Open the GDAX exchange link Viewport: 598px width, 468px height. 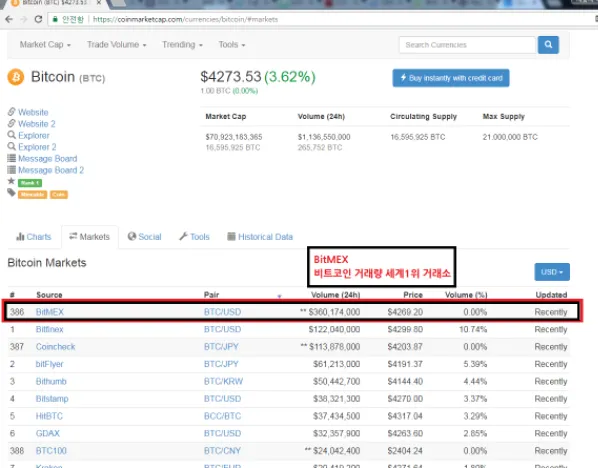point(48,434)
